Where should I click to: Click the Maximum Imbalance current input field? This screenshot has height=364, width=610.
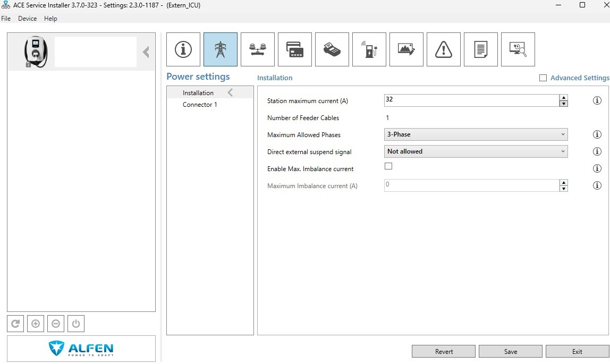[x=471, y=185]
